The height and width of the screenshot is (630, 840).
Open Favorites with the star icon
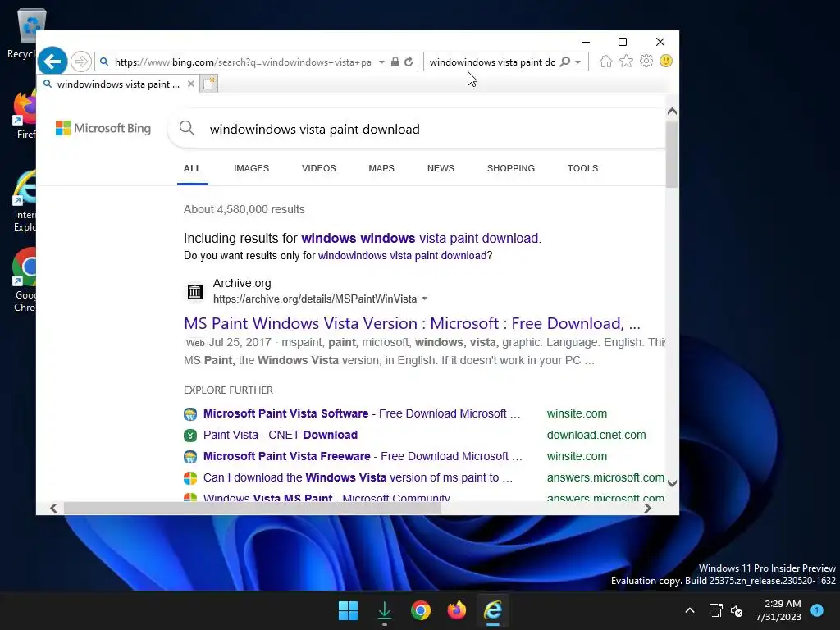point(626,61)
